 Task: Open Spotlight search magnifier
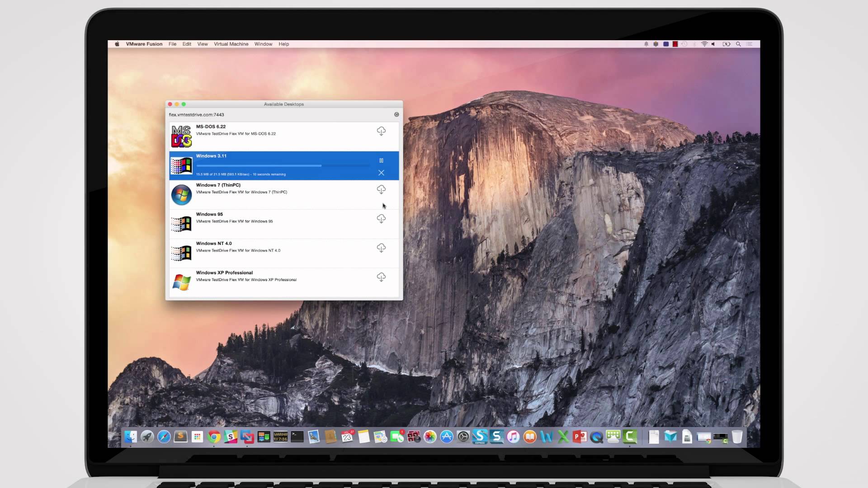pyautogui.click(x=738, y=44)
